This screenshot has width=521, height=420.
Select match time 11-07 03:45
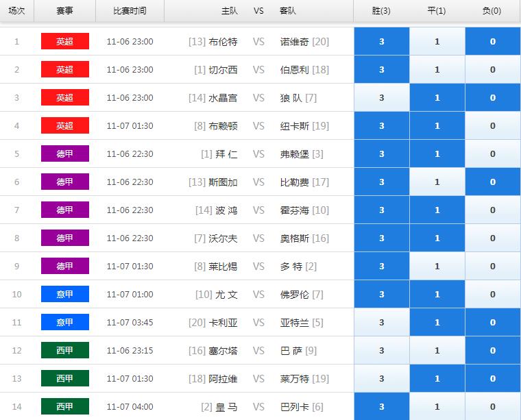pos(130,322)
